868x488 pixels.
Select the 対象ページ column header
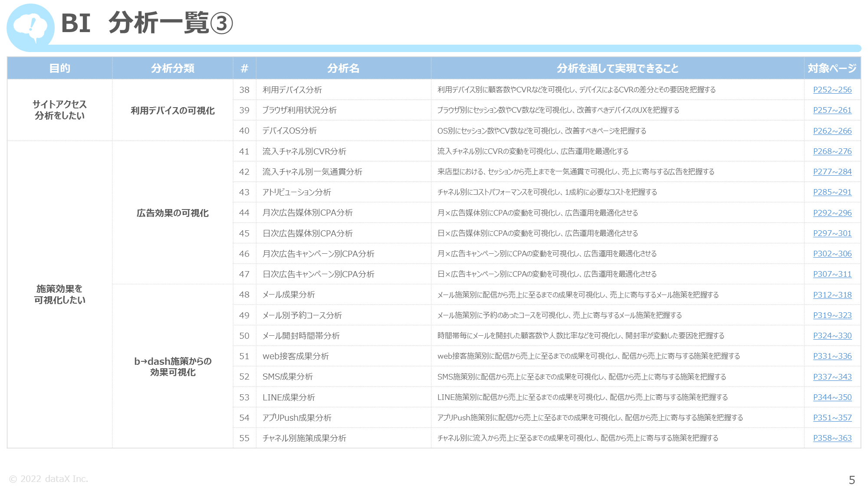(x=832, y=68)
